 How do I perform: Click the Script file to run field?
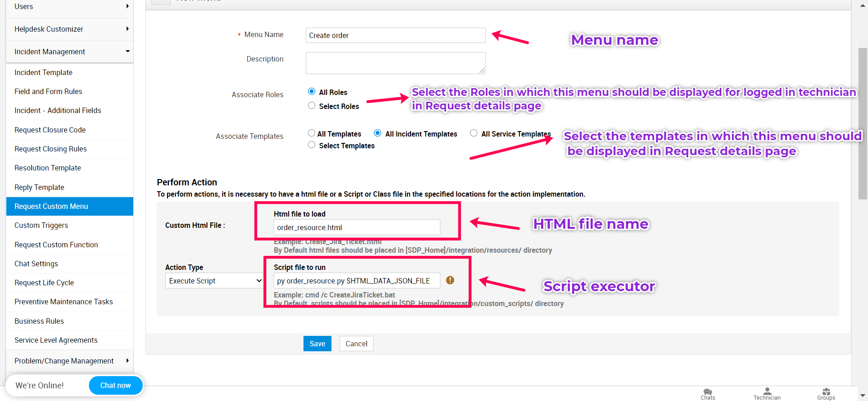click(x=357, y=281)
